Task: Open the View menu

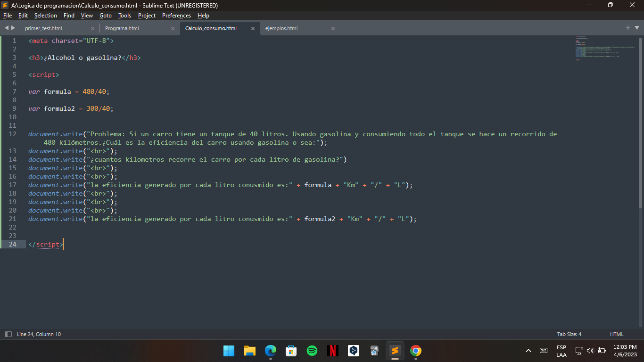Action: click(87, 16)
